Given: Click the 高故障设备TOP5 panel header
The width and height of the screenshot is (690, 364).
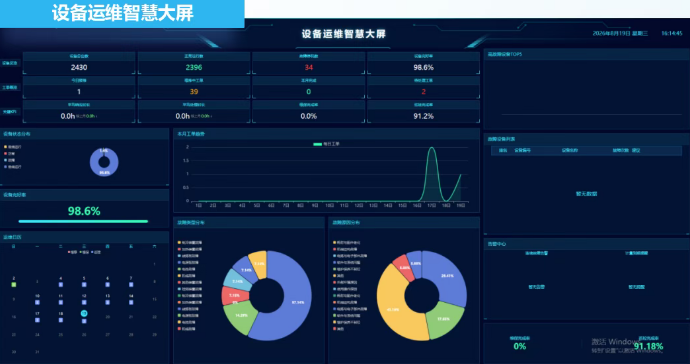Looking at the screenshot, I should [x=586, y=54].
